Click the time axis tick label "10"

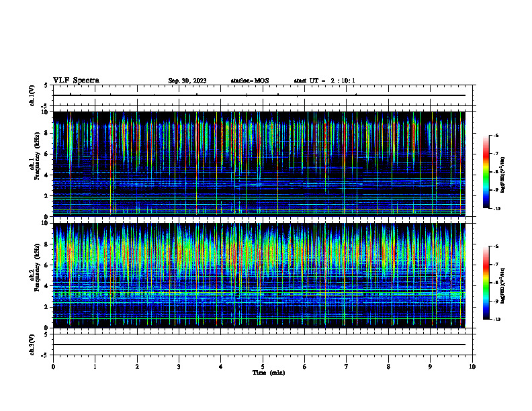[472, 367]
